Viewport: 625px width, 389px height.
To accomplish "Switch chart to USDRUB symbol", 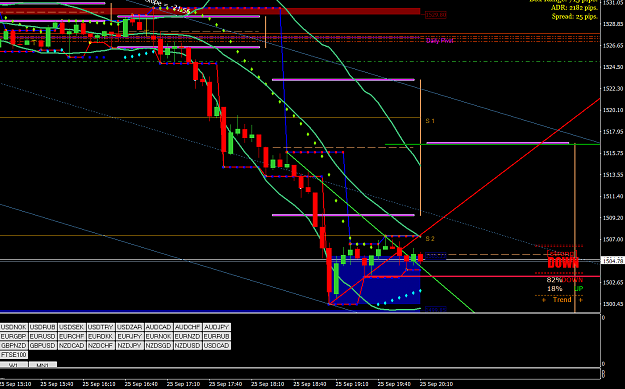I will point(43,327).
